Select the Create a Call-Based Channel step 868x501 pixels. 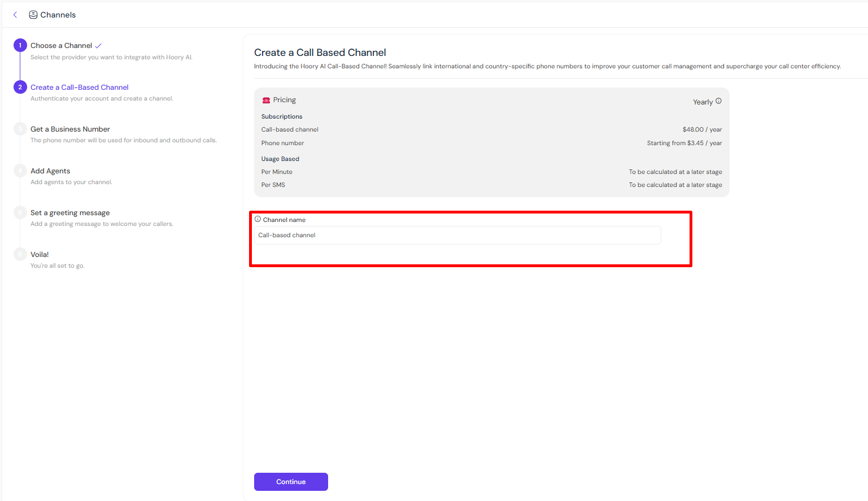pos(80,88)
